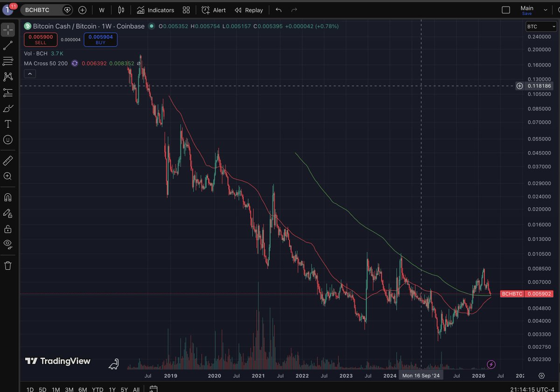Open the candlestick chart type menu

[x=121, y=10]
